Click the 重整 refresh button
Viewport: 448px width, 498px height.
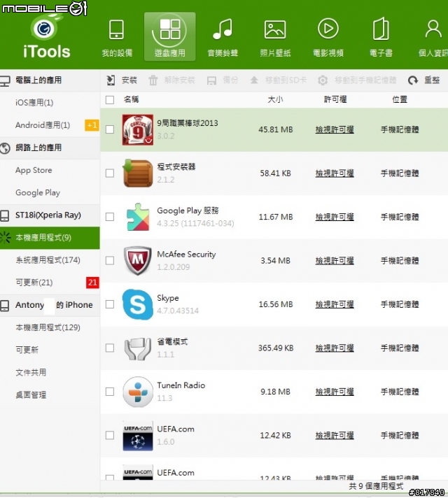tap(424, 80)
